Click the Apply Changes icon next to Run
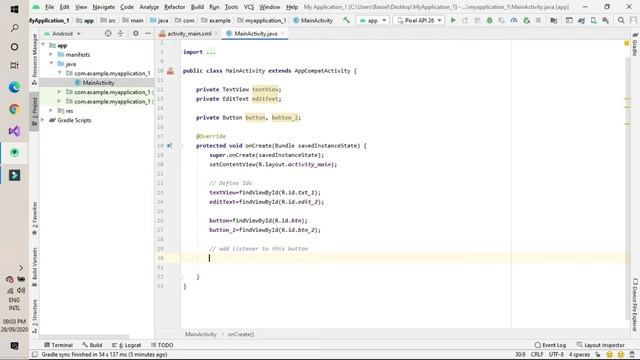This screenshot has height=360, width=640. tap(465, 20)
